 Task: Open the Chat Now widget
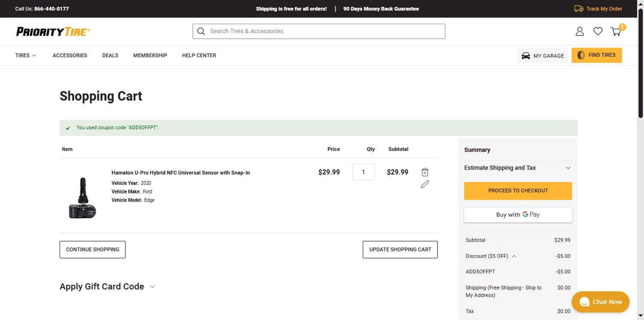tap(600, 302)
